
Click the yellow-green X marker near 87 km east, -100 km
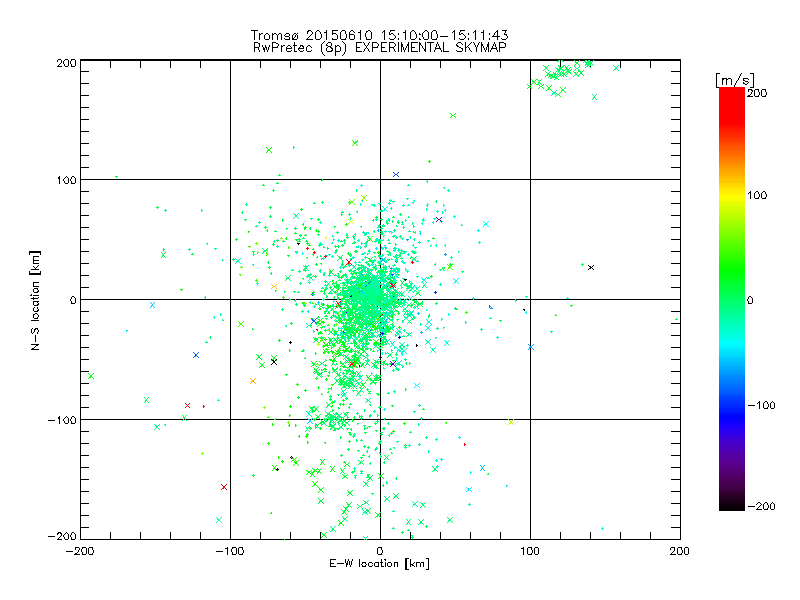pyautogui.click(x=511, y=422)
